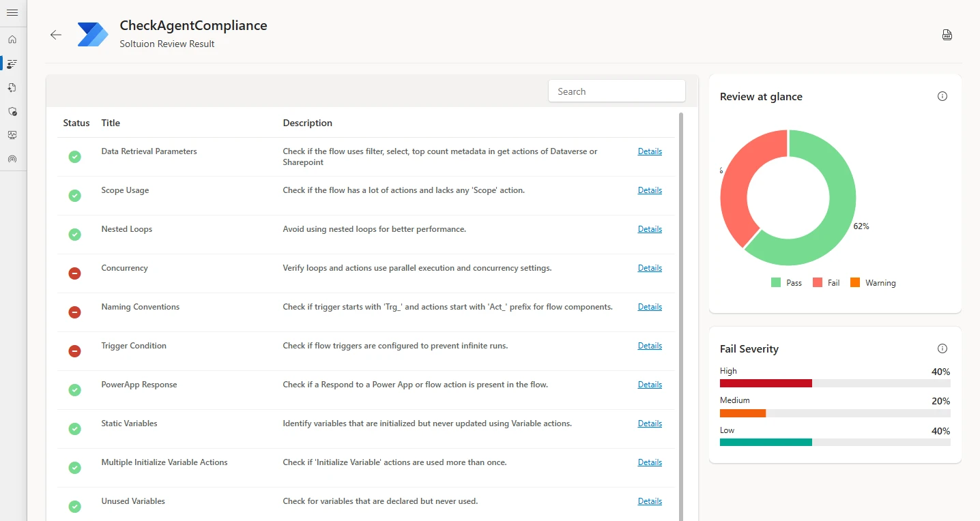The width and height of the screenshot is (980, 521).
Task: Click the fail status icon for Trigger Condition
Action: [x=74, y=351]
